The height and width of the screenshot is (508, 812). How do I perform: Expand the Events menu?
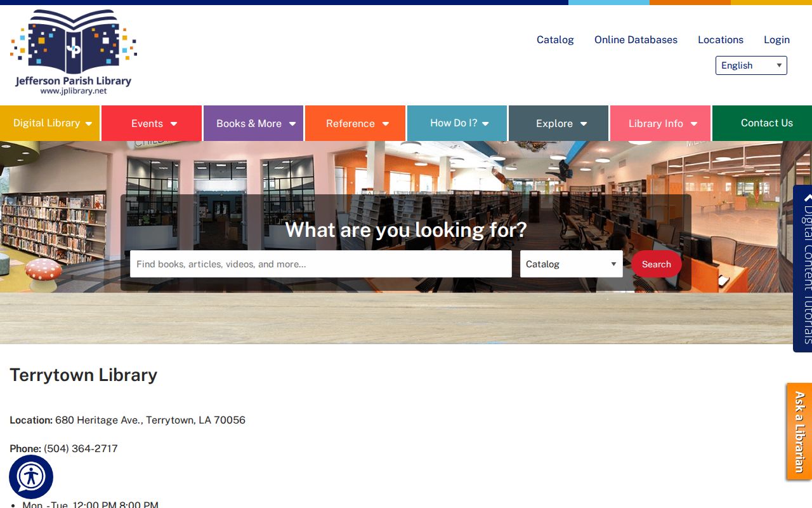click(152, 123)
